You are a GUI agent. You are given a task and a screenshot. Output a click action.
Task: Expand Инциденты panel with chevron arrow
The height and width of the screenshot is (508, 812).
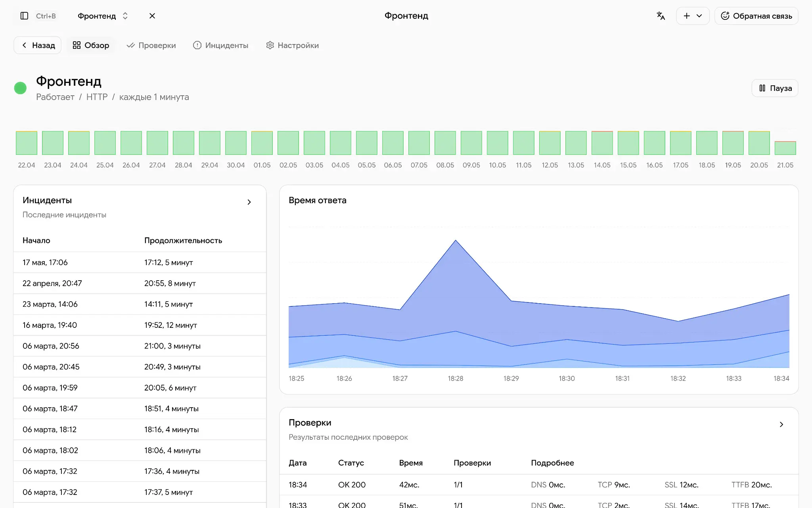click(x=249, y=202)
